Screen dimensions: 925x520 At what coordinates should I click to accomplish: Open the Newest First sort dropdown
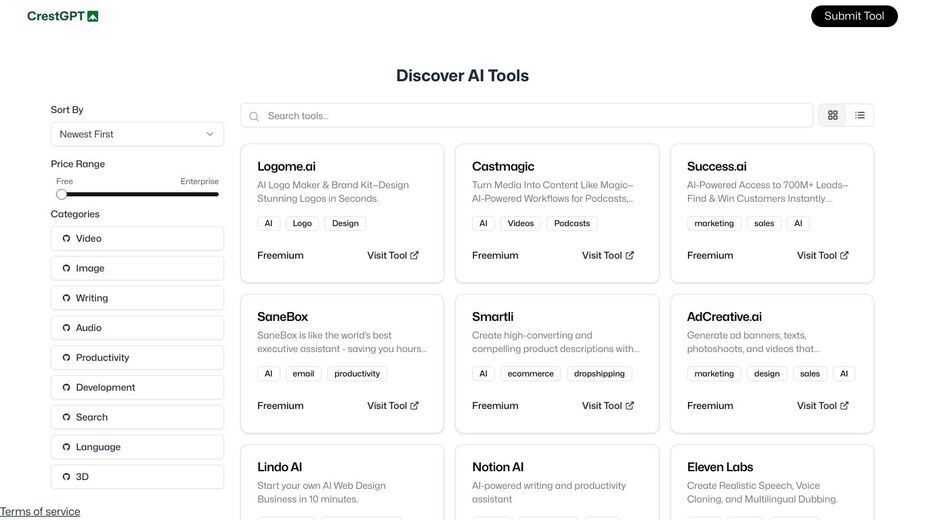click(x=137, y=134)
